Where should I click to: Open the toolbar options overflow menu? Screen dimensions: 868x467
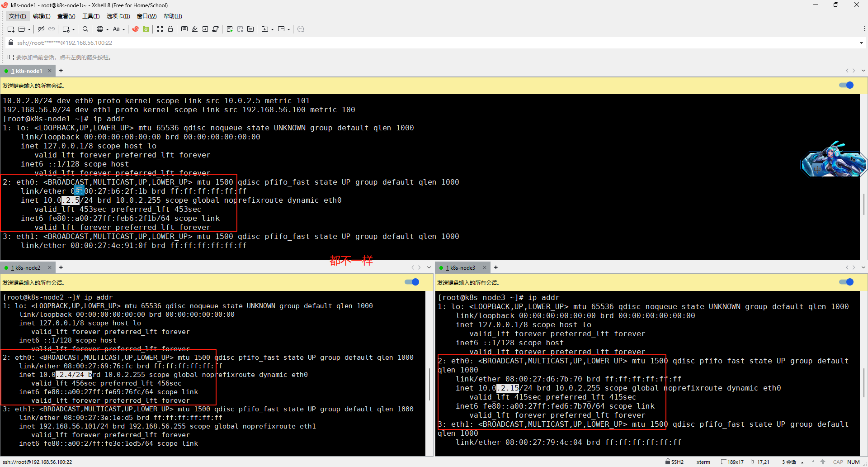pyautogui.click(x=864, y=29)
